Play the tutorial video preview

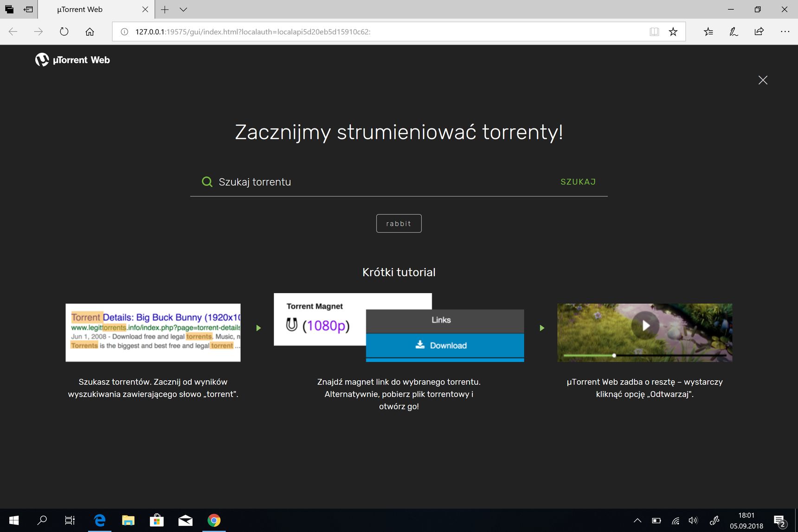point(645,326)
